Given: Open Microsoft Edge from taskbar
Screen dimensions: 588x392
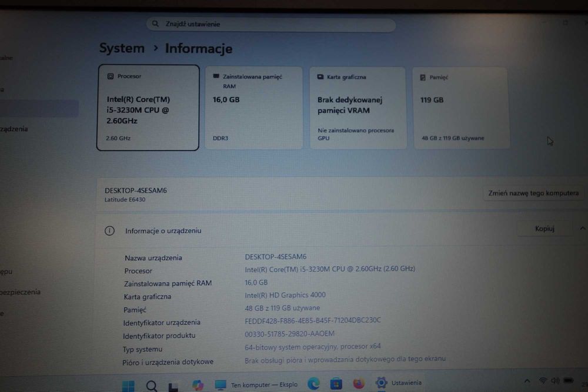Looking at the screenshot, I should tap(313, 383).
